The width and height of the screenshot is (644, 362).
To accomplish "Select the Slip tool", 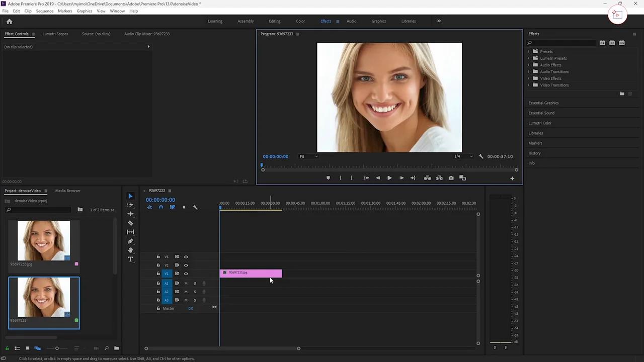I will 130,232.
